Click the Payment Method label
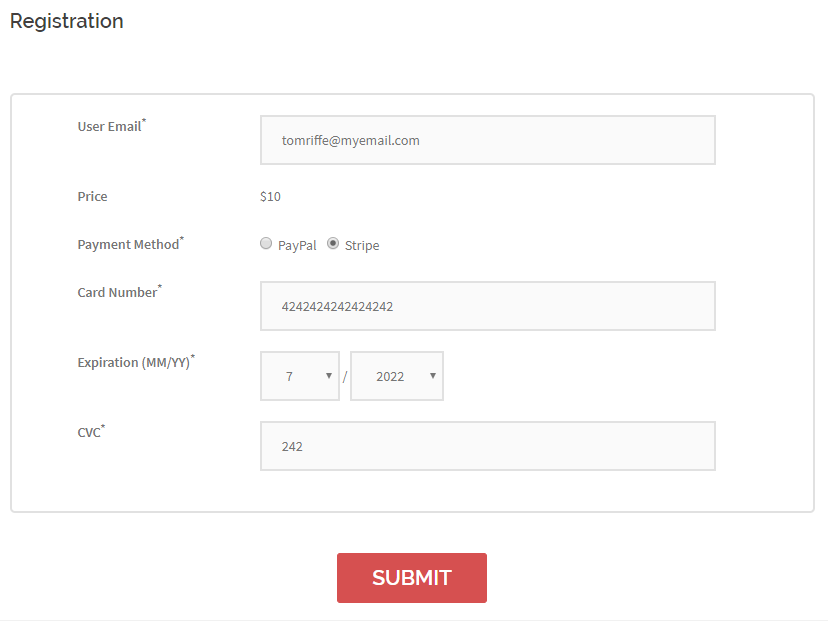 pyautogui.click(x=128, y=244)
